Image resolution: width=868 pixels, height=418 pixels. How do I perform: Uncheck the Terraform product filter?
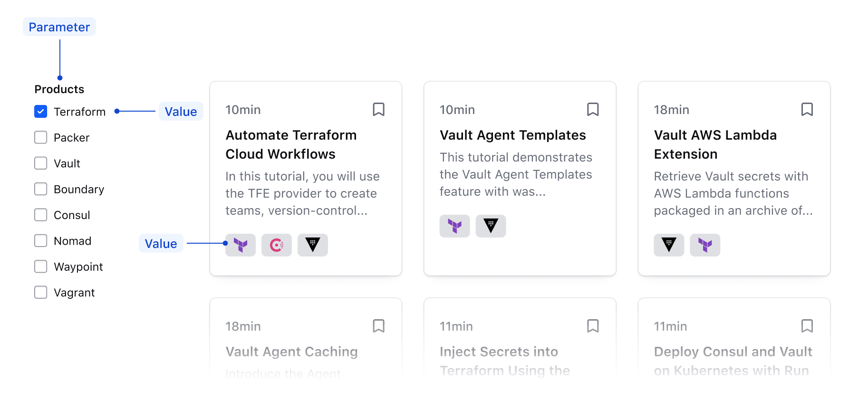pos(41,112)
